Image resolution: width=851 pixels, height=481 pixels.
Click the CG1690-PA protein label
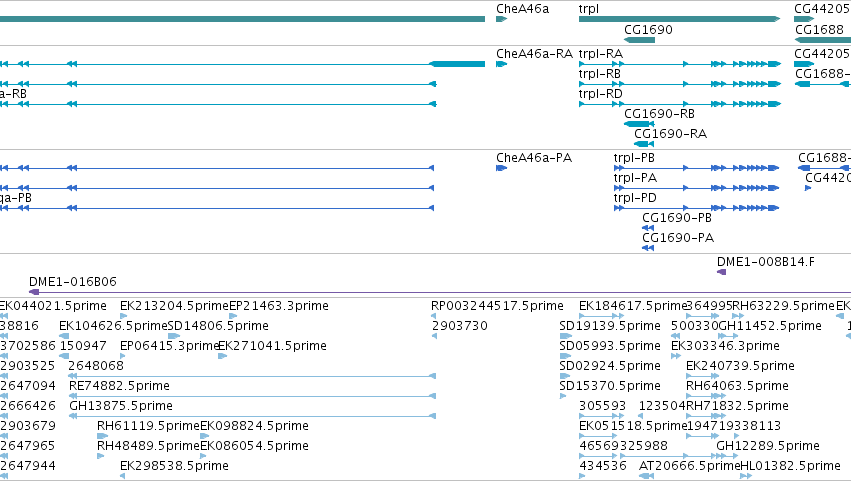678,238
